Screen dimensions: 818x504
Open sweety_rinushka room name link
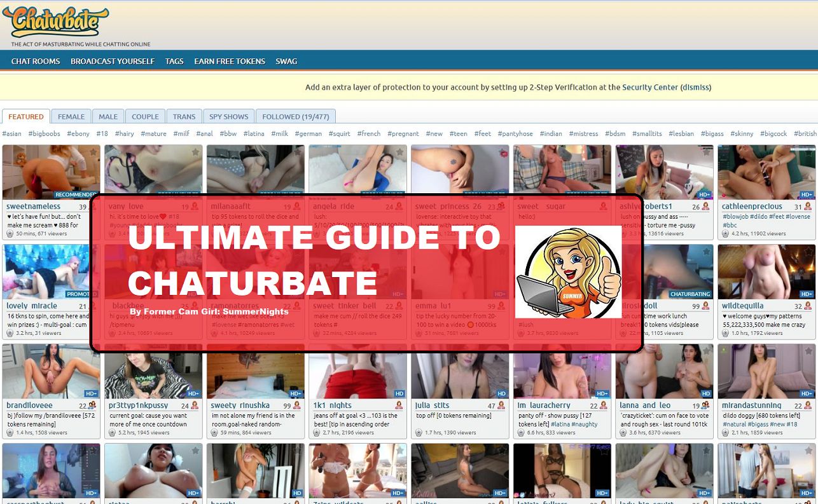(x=240, y=405)
